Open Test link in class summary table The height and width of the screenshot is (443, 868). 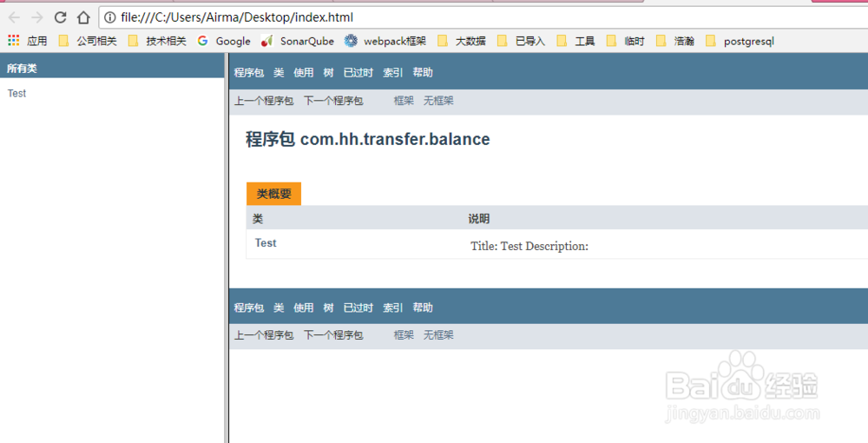(266, 242)
